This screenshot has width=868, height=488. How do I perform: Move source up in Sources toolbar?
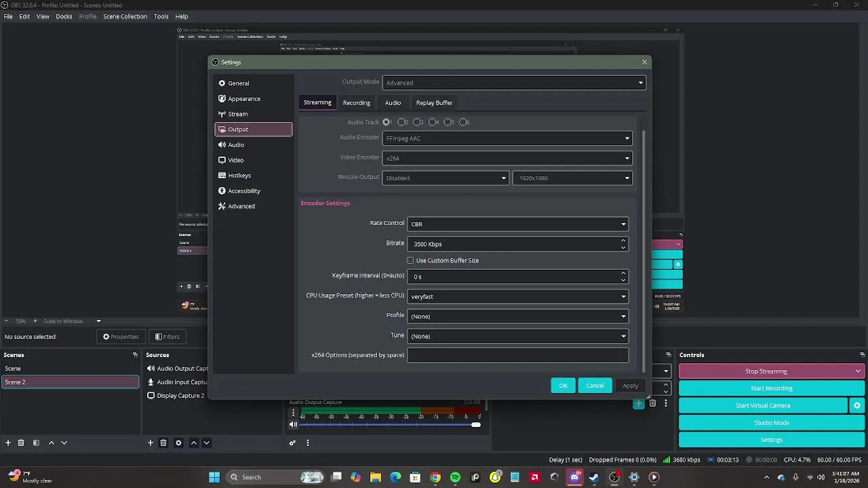coord(193,443)
